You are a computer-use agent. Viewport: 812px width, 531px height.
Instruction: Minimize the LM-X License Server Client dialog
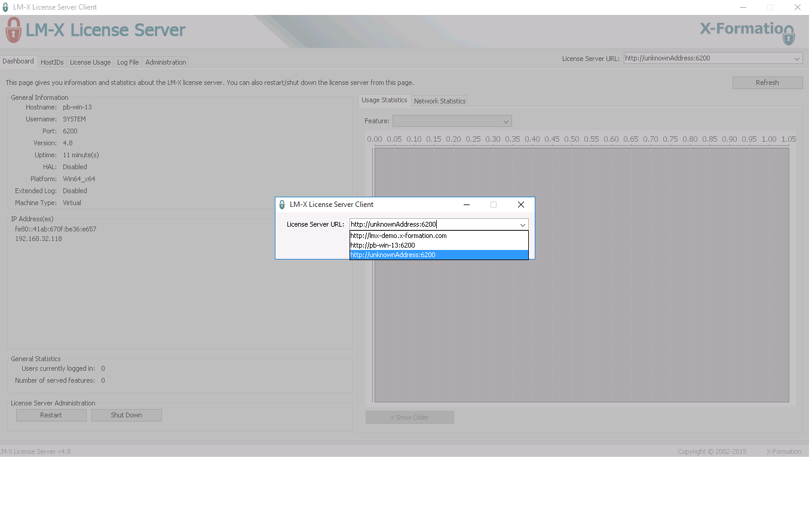466,205
